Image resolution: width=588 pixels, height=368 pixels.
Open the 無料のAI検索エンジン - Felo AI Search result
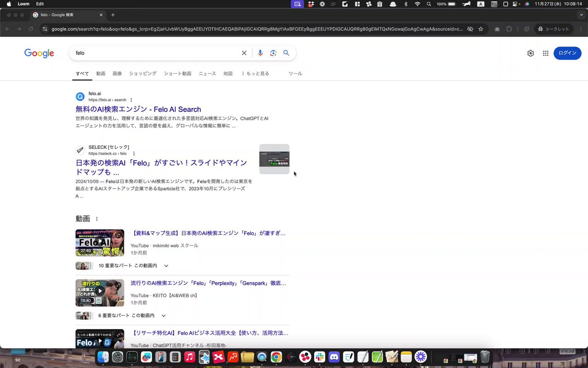[x=138, y=109]
